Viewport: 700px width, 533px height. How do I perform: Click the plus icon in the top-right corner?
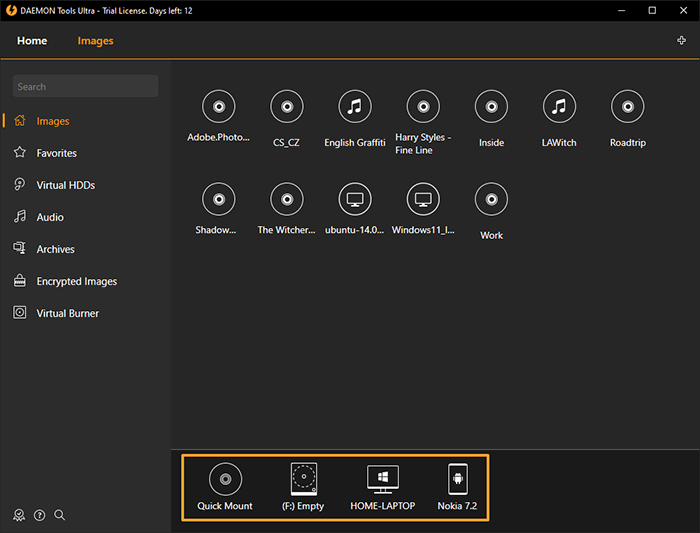tap(681, 41)
